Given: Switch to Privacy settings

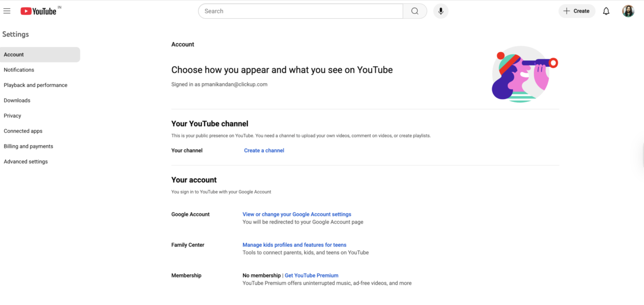Looking at the screenshot, I should (12, 116).
